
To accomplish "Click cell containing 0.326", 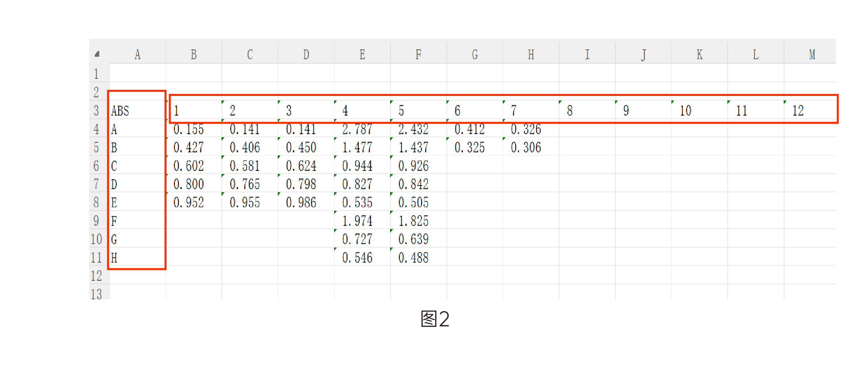I will 531,128.
